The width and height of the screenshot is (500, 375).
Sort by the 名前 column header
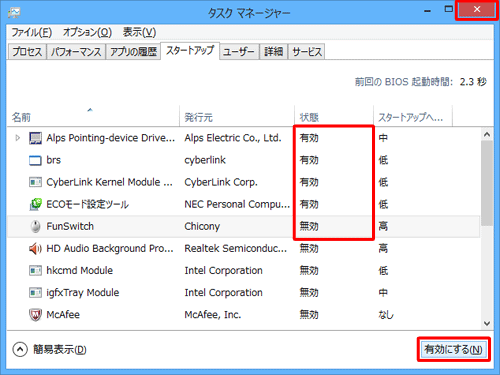coord(93,117)
